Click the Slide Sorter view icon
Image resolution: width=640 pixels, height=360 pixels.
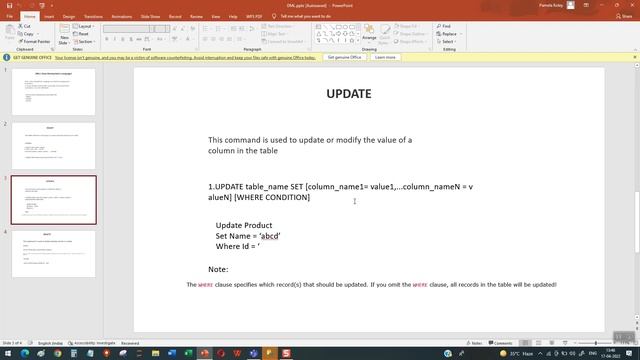tap(539, 343)
